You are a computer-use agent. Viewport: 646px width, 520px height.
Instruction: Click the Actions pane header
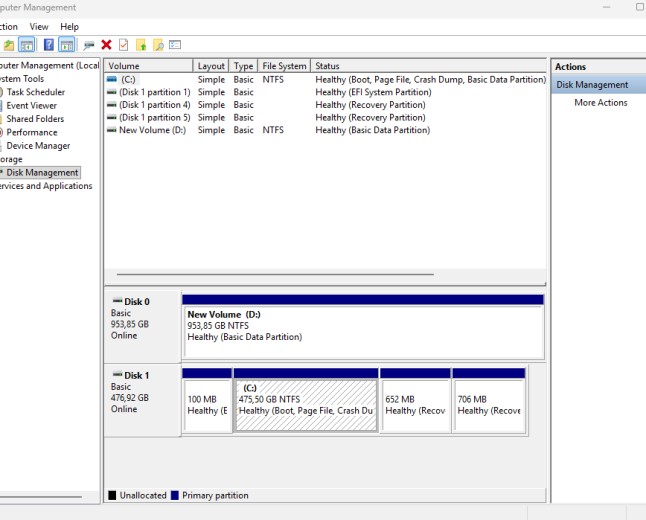pyautogui.click(x=599, y=66)
